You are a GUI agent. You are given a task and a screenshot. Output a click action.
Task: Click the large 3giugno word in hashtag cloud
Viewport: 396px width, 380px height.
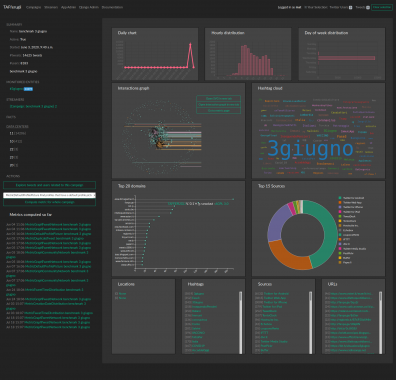point(310,149)
